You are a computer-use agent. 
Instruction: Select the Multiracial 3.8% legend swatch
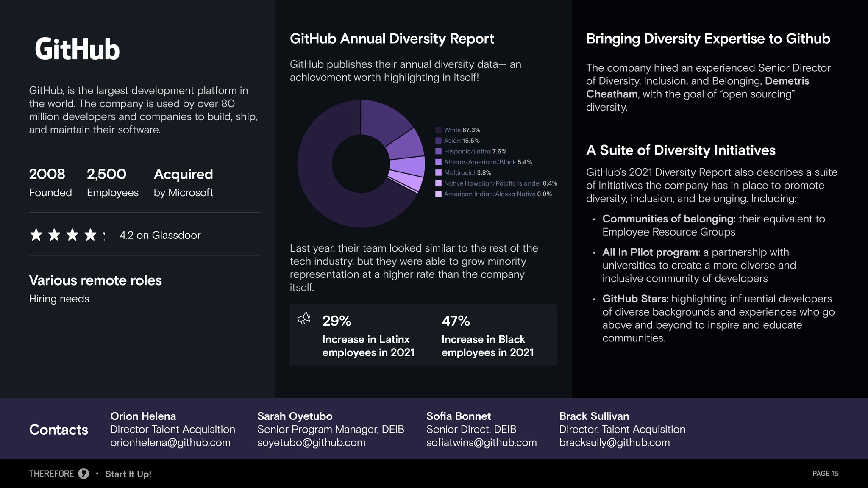(439, 172)
